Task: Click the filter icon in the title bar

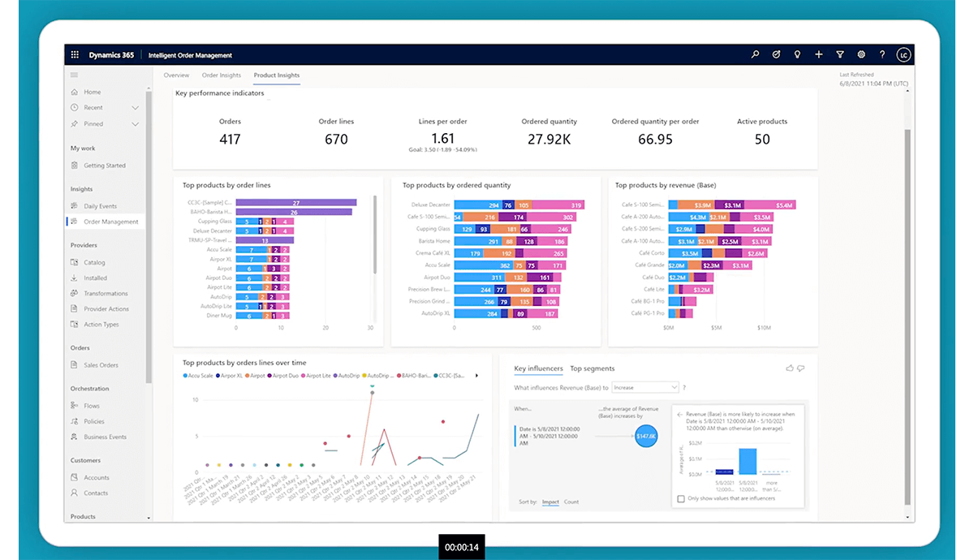Action: pos(840,54)
